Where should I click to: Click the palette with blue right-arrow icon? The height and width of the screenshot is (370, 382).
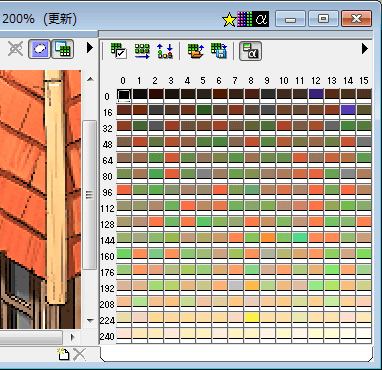tap(142, 51)
